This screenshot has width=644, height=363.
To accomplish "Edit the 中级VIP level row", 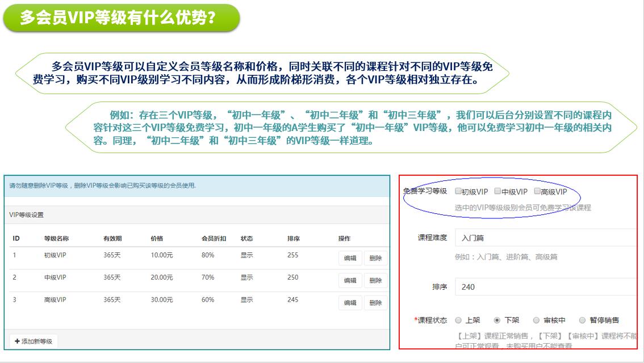I will pyautogui.click(x=350, y=280).
